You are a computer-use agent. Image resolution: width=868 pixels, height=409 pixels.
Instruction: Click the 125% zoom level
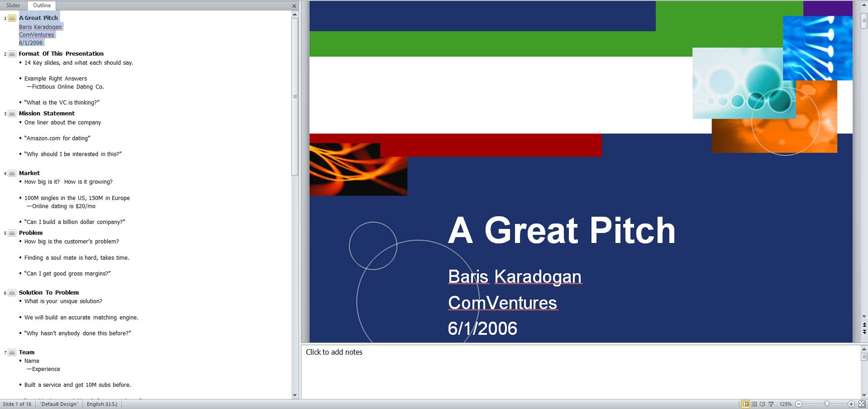point(785,404)
